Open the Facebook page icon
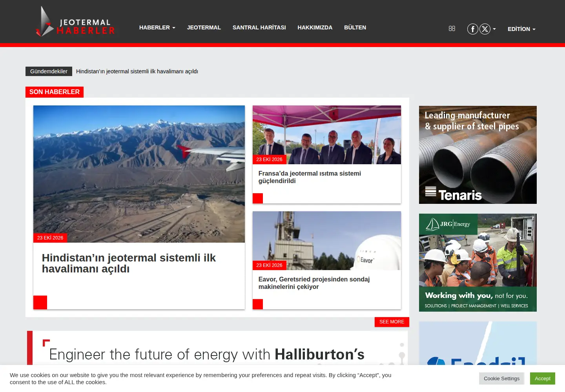Screen dimensions: 565x392 473,29
